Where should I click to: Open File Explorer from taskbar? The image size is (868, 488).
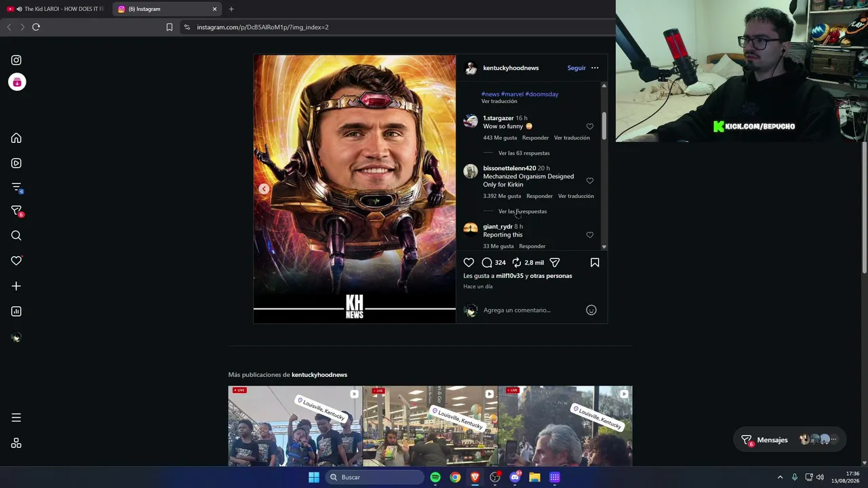tap(535, 477)
